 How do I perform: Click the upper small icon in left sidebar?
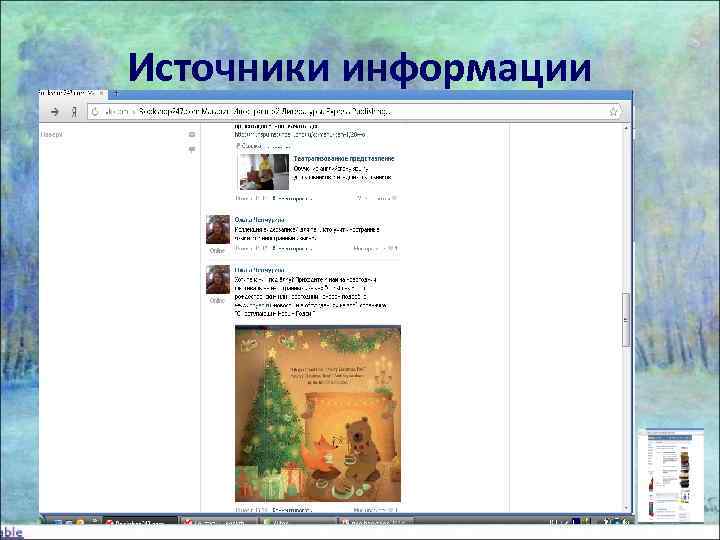pyautogui.click(x=192, y=135)
